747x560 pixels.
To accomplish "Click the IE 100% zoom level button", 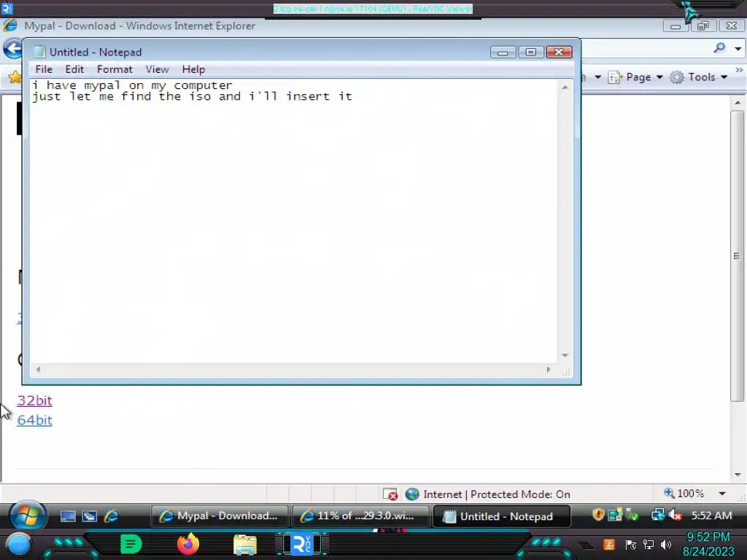I will pyautogui.click(x=684, y=494).
